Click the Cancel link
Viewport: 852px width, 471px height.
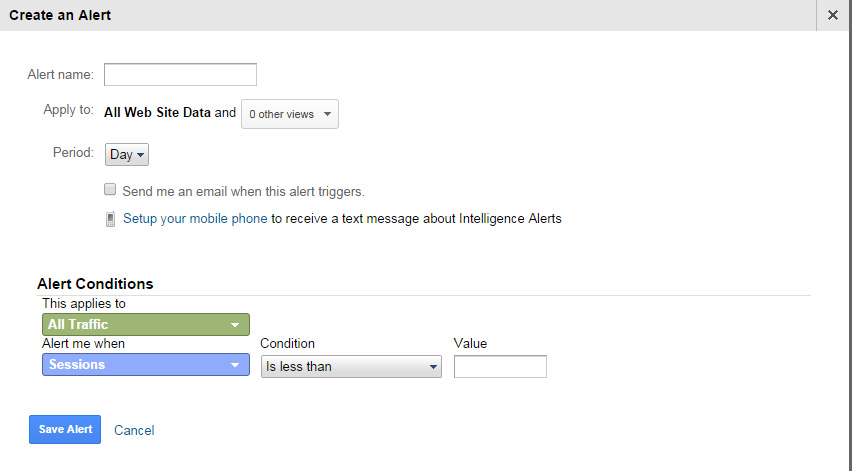click(x=134, y=430)
